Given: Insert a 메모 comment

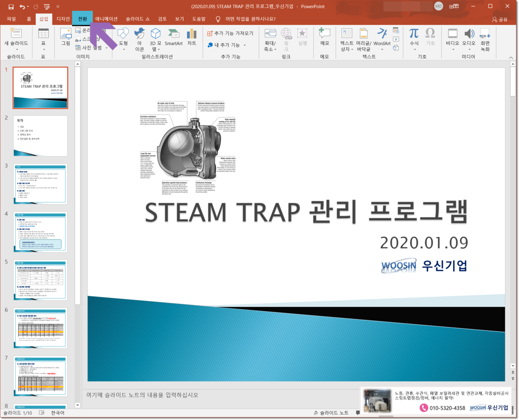Looking at the screenshot, I should coord(324,37).
